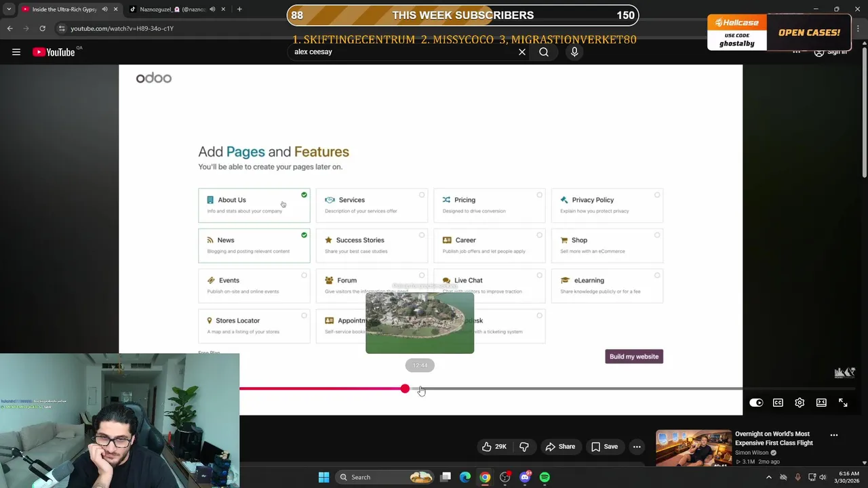This screenshot has width=868, height=488.
Task: Mute audio on the Ultra-Rich Gypsy tab
Action: (x=104, y=9)
